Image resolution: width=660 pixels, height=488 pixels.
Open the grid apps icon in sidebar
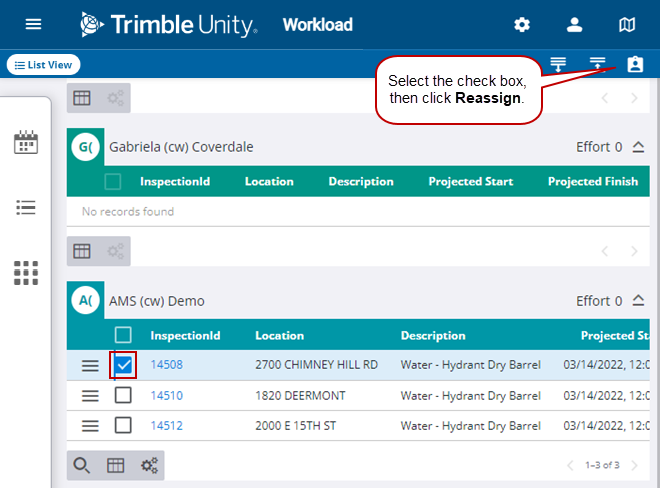click(x=26, y=272)
